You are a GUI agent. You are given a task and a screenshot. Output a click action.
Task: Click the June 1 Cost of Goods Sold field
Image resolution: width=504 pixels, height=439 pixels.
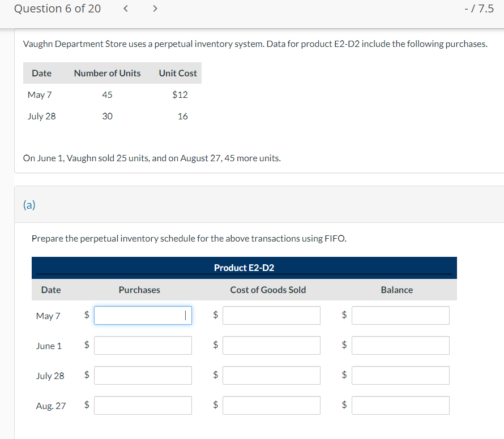pos(272,345)
